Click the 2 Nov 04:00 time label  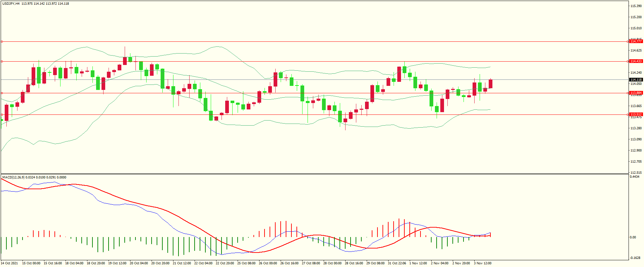pos(440,263)
